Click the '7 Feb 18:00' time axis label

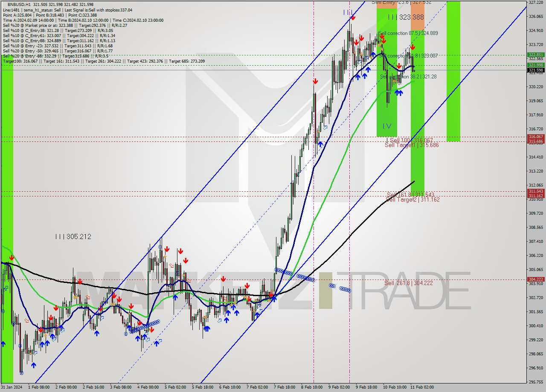[x=285, y=387]
